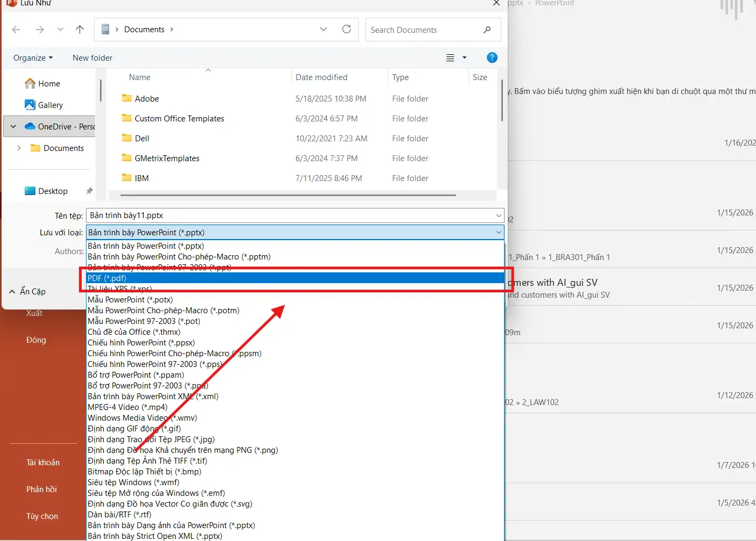Collapse the OneDrive tree node

(13, 127)
